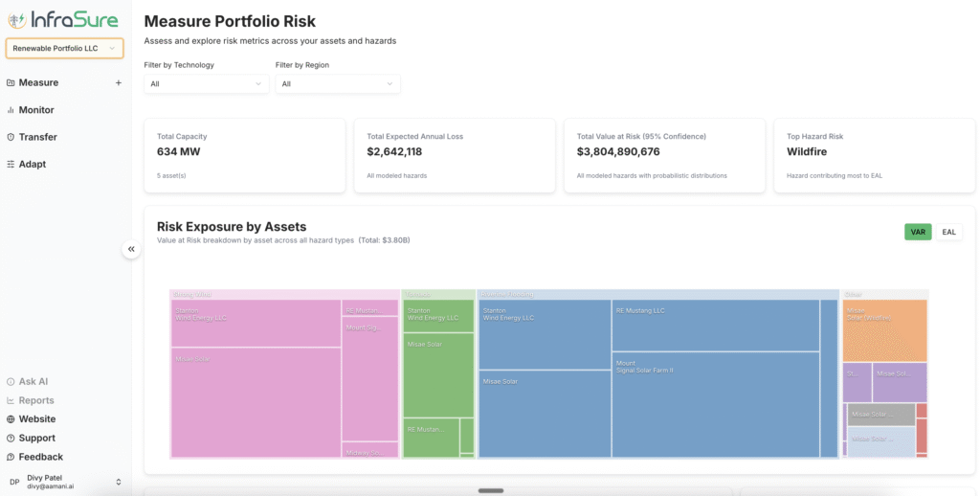Expand the Filter by Region dropdown
Viewport: 980px width, 496px height.
pos(338,84)
